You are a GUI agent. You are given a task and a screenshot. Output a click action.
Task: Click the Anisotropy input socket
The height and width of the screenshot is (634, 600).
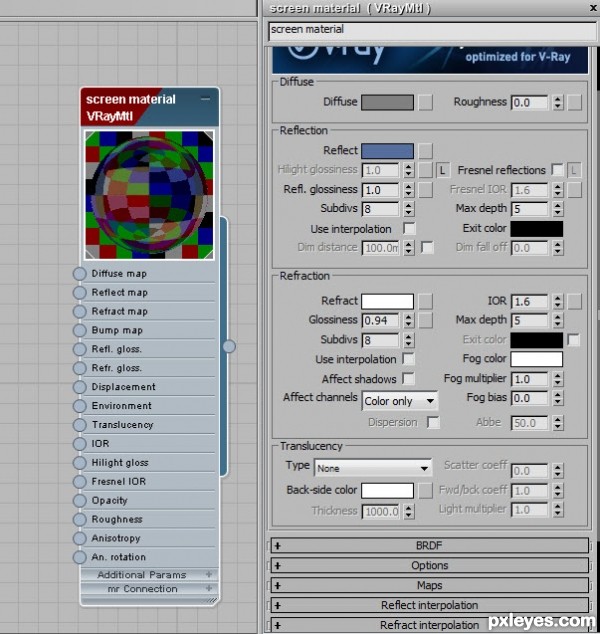click(x=80, y=538)
